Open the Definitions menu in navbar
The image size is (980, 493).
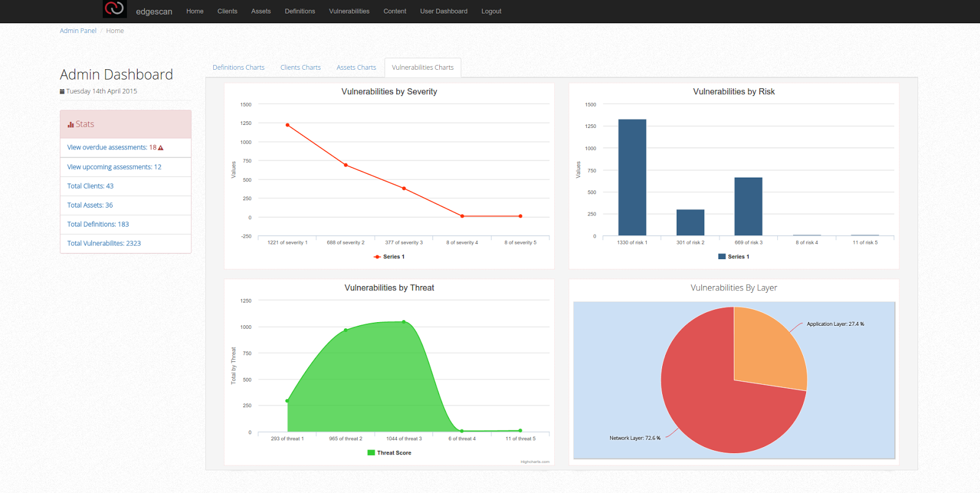(x=300, y=11)
